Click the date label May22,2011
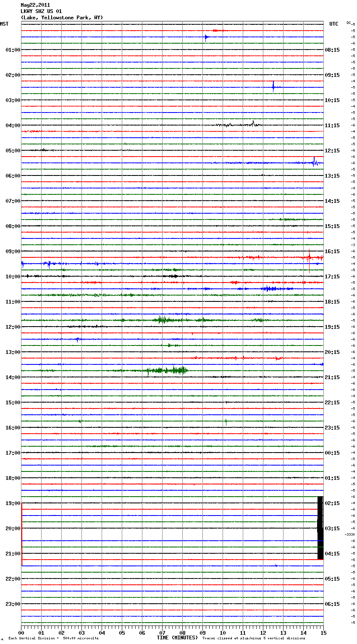The height and width of the screenshot is (644, 357). pos(35,5)
